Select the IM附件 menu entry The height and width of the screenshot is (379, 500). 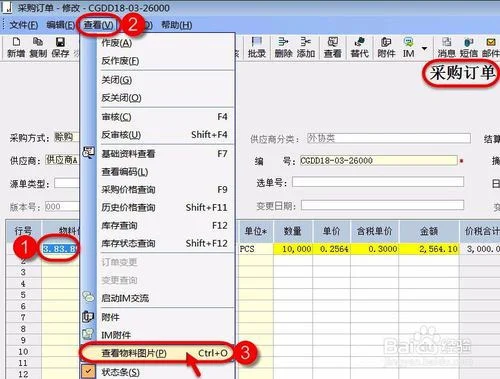click(157, 335)
